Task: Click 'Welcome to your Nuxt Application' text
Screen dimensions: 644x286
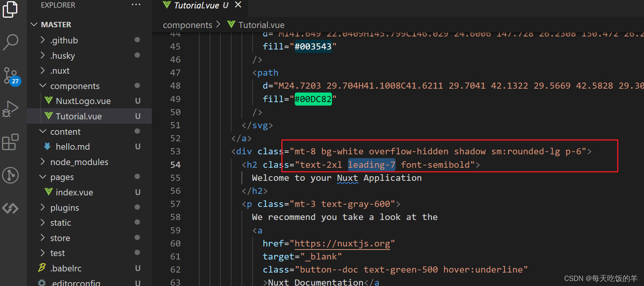Action: (x=337, y=178)
